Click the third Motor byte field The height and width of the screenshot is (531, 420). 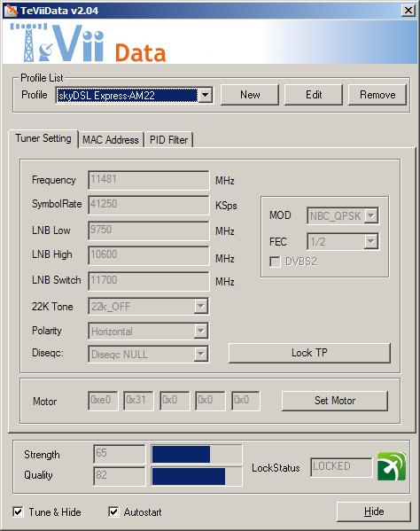click(x=175, y=401)
